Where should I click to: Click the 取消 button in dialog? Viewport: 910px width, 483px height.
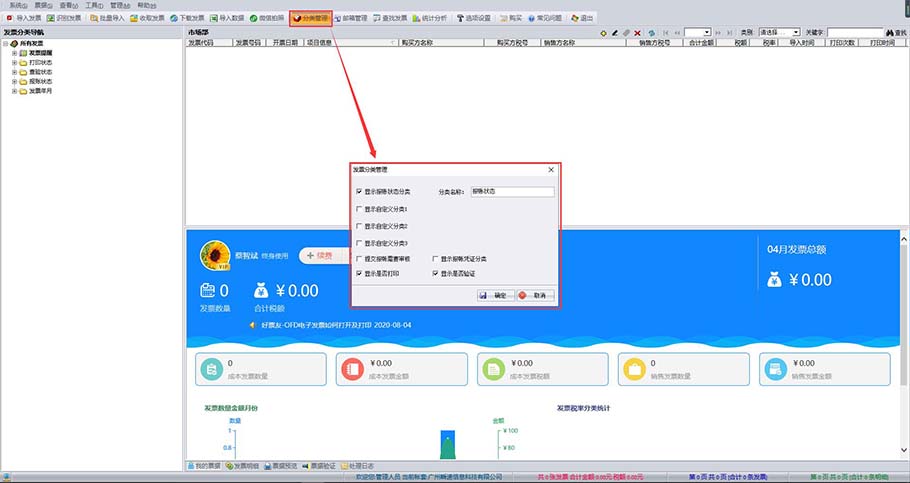click(535, 296)
